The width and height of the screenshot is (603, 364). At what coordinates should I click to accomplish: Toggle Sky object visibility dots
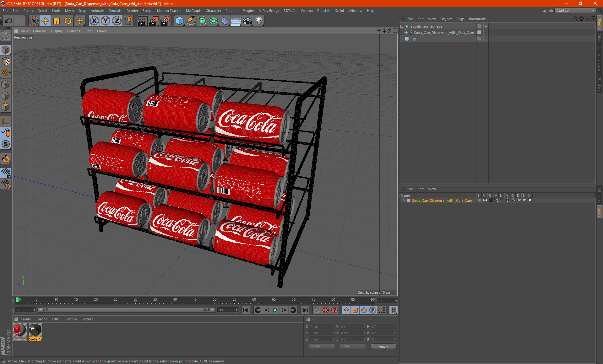(x=484, y=39)
